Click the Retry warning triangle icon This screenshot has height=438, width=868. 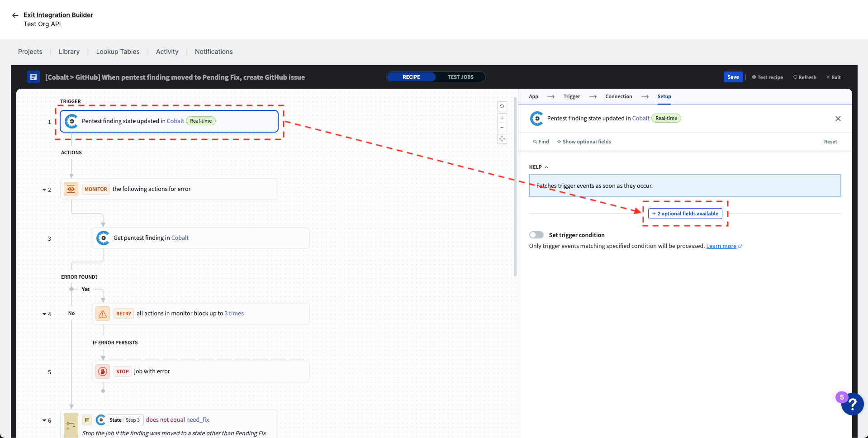tap(103, 314)
